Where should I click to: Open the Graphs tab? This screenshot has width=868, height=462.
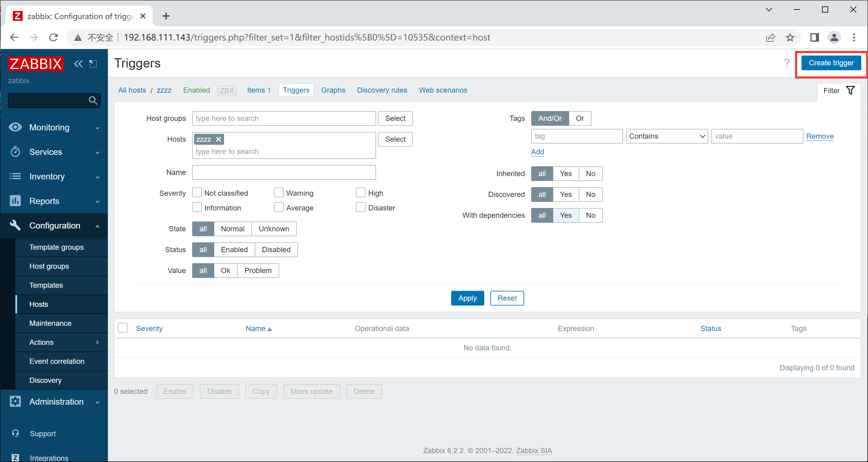click(x=333, y=90)
